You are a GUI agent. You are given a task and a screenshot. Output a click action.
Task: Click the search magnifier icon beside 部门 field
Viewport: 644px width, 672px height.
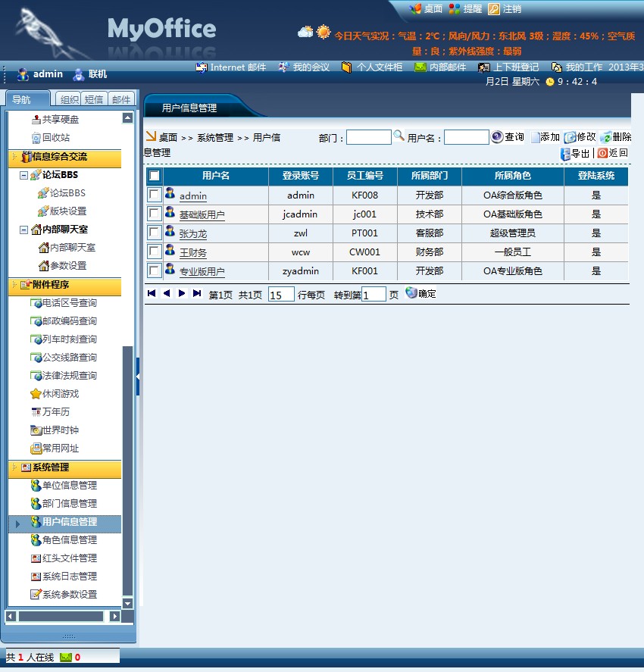[399, 136]
